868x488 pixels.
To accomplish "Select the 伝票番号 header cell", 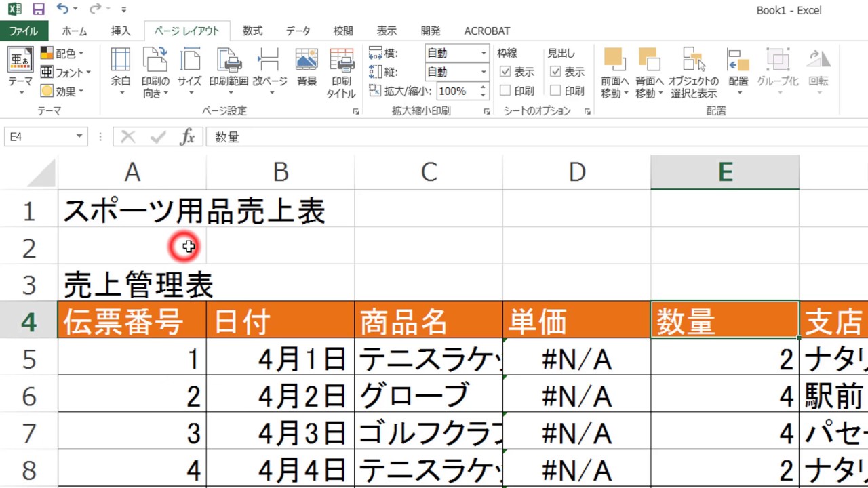I will pos(132,320).
